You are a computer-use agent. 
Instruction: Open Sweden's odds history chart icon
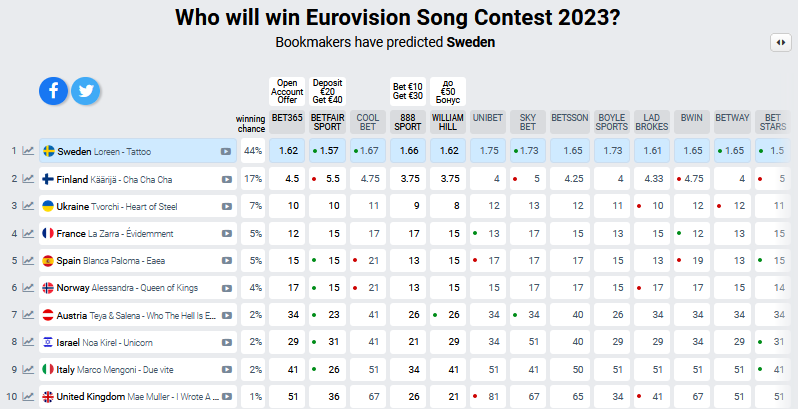[x=27, y=151]
